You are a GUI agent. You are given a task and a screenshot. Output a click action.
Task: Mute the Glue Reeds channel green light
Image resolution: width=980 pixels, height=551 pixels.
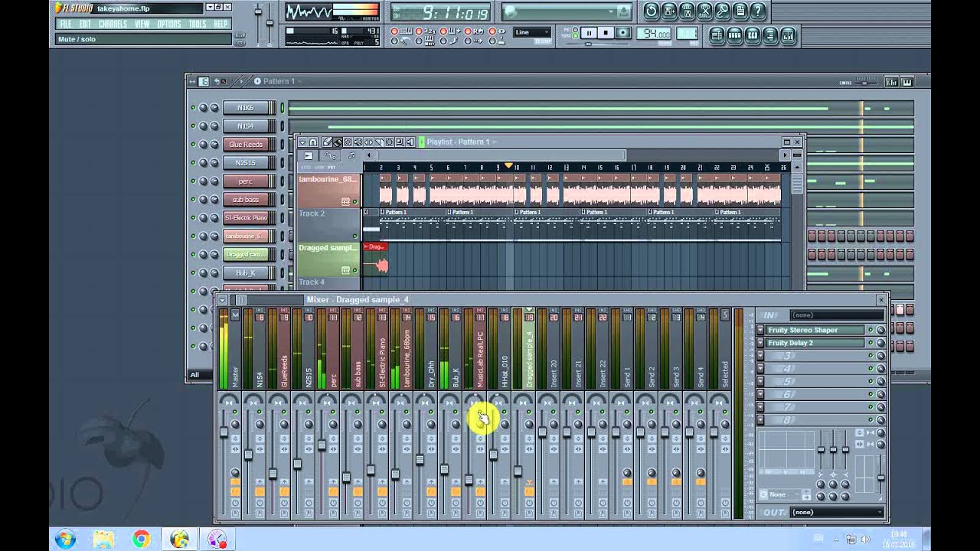click(x=194, y=145)
